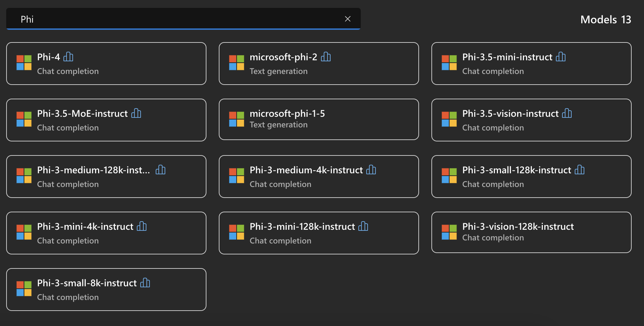Select the Phi-3.5-mini-instruct model name
The image size is (644, 326).
pos(508,57)
